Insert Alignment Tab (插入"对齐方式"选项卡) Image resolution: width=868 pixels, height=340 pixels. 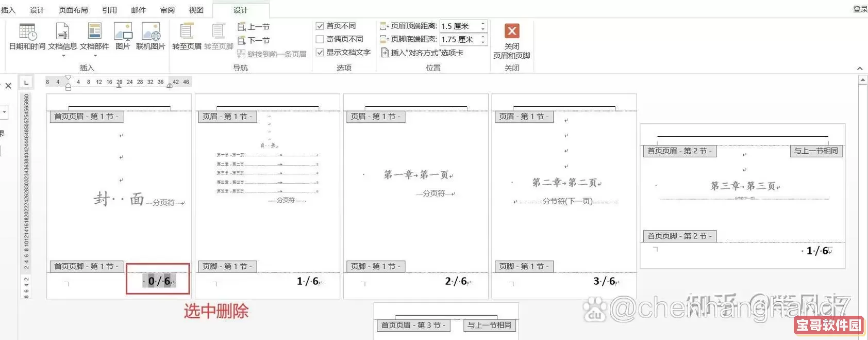[x=422, y=53]
